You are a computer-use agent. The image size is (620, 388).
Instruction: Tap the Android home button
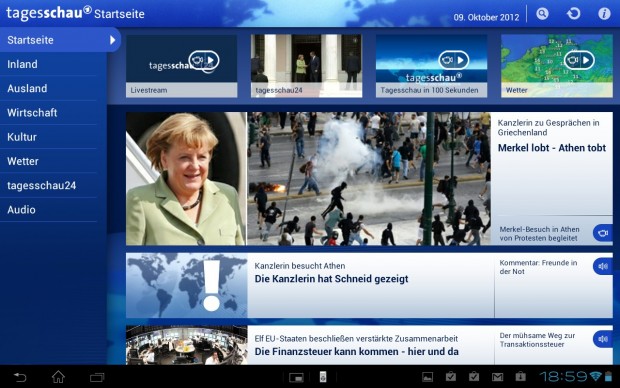[x=58, y=377]
